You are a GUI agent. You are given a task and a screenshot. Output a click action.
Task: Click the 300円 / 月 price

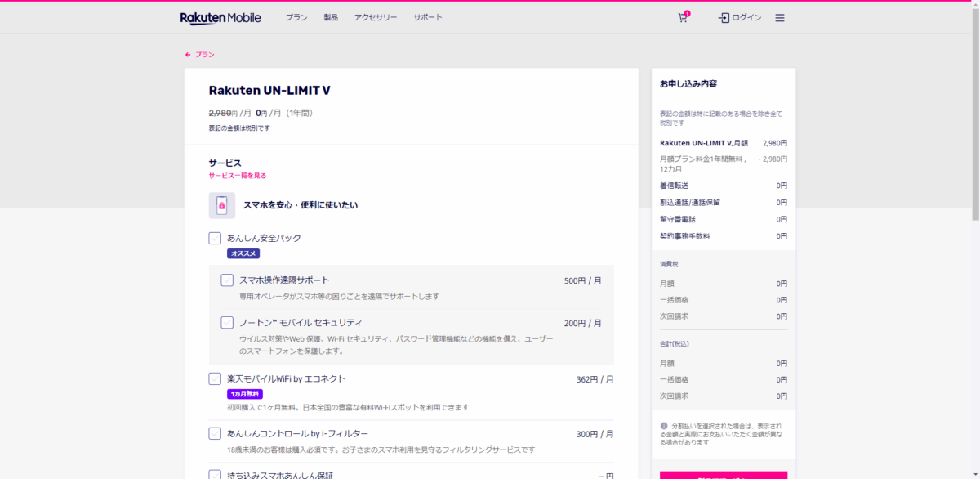[595, 434]
